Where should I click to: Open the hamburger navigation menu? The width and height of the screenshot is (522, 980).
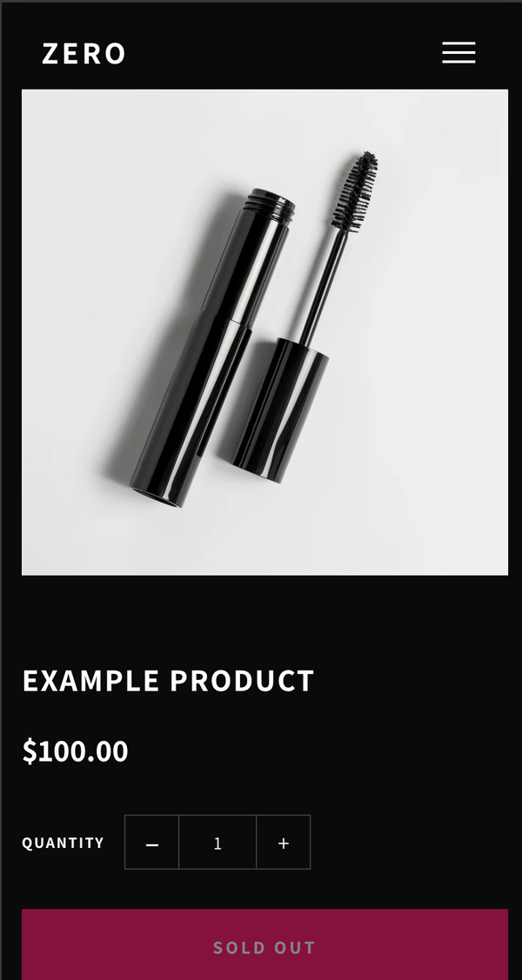point(458,52)
